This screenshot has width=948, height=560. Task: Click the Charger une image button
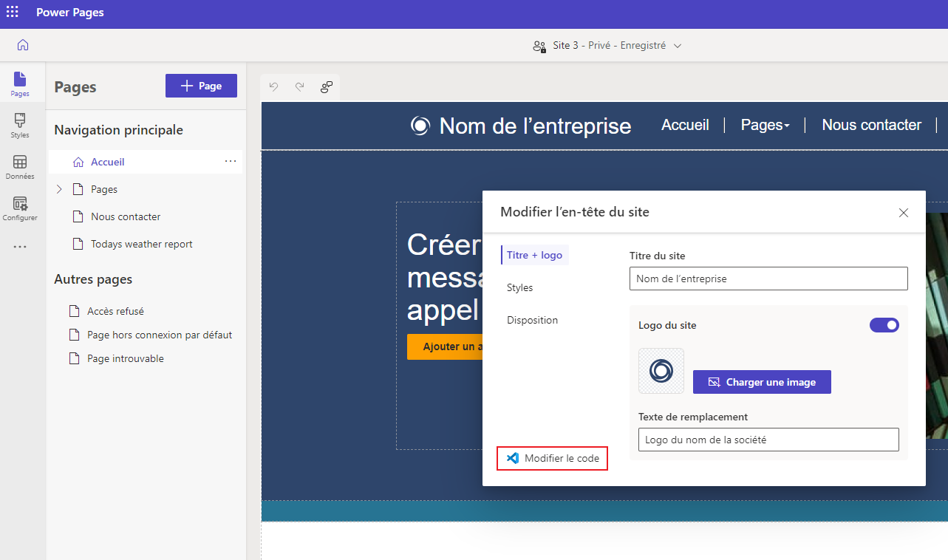pos(762,382)
